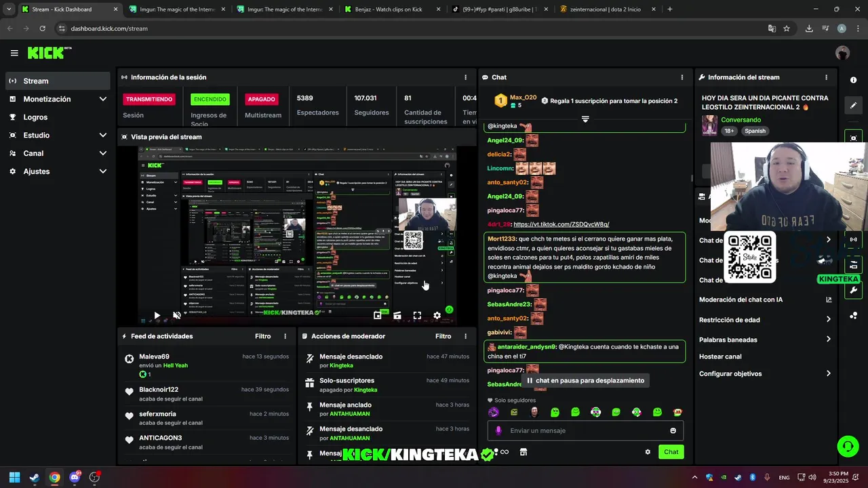
Task: Open Información del stream three-dot menu
Action: coord(826,77)
